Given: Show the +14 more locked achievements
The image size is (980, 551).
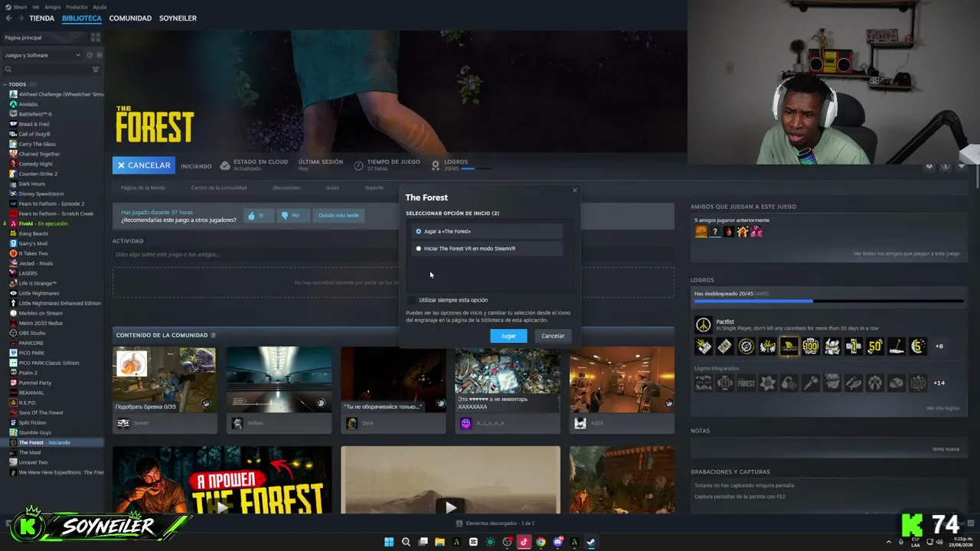Looking at the screenshot, I should (x=939, y=383).
